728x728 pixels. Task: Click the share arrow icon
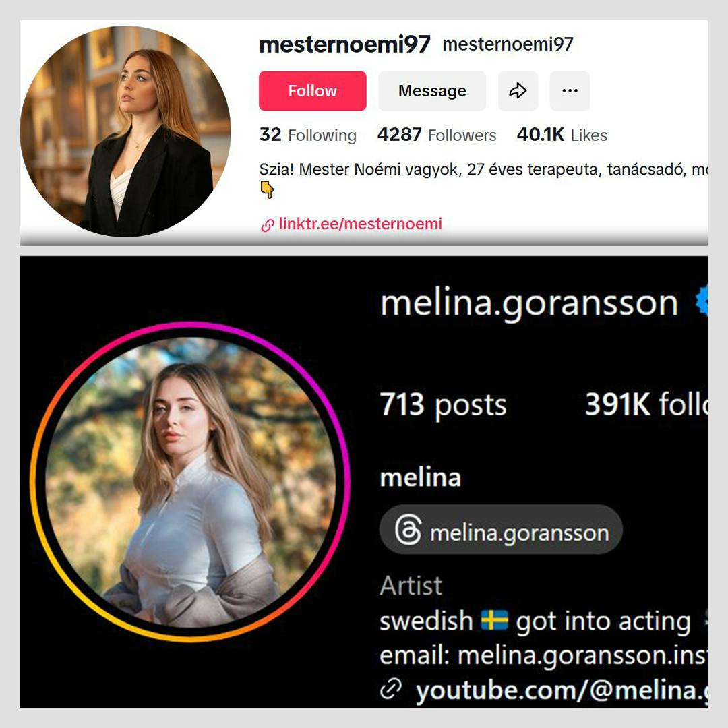[x=518, y=90]
